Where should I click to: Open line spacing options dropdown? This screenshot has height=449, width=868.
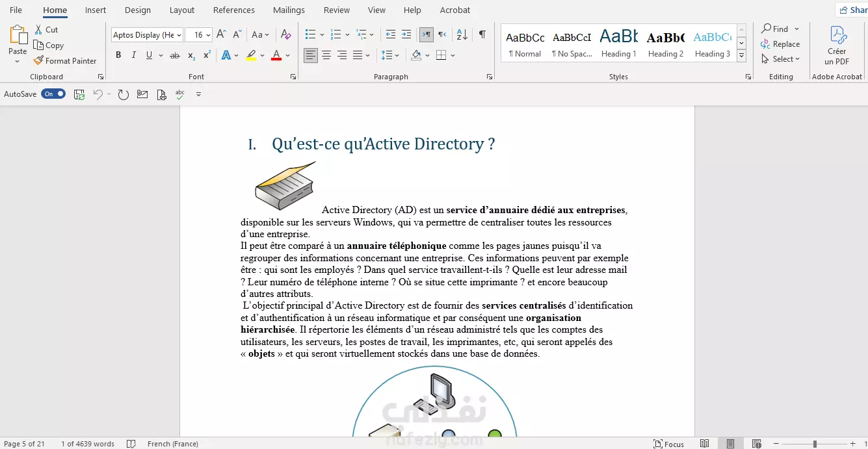pos(390,55)
